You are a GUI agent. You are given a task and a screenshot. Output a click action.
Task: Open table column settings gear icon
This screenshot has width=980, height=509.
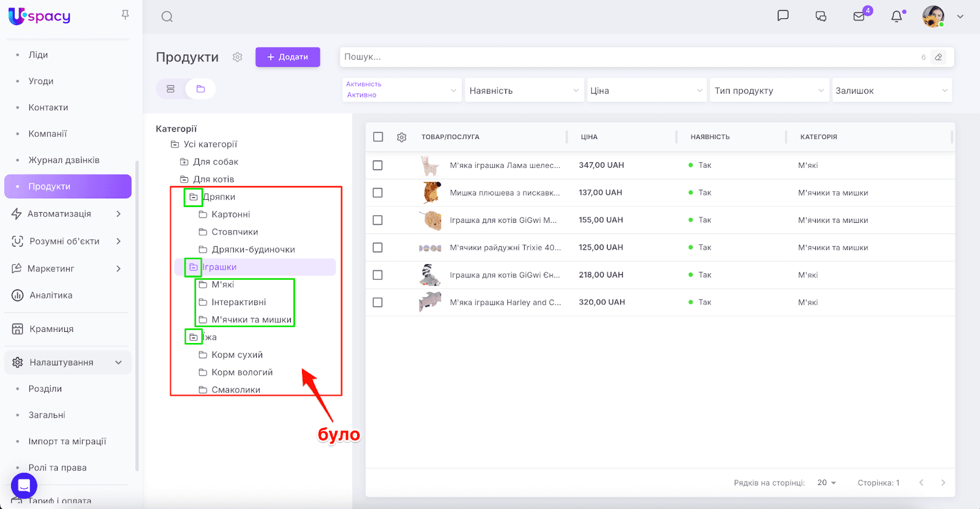[x=402, y=137]
